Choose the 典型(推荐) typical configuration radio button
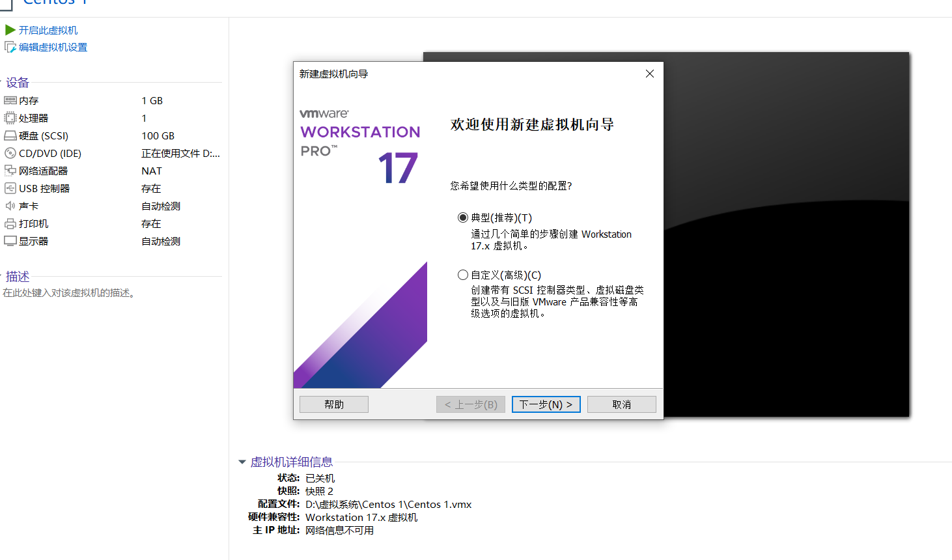The image size is (952, 560). pos(463,217)
